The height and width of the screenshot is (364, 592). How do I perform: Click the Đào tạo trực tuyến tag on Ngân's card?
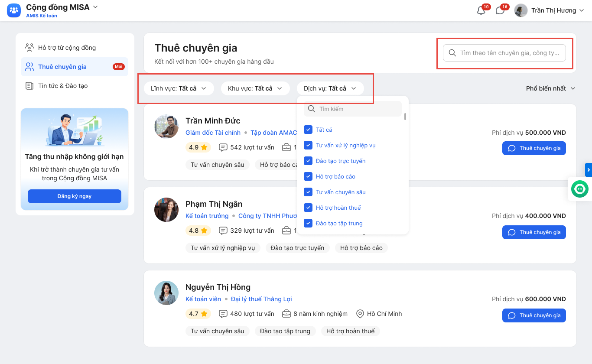point(297,248)
